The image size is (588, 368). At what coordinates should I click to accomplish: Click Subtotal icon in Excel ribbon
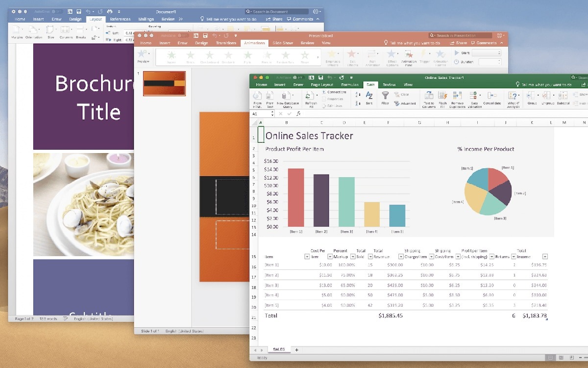pos(563,95)
